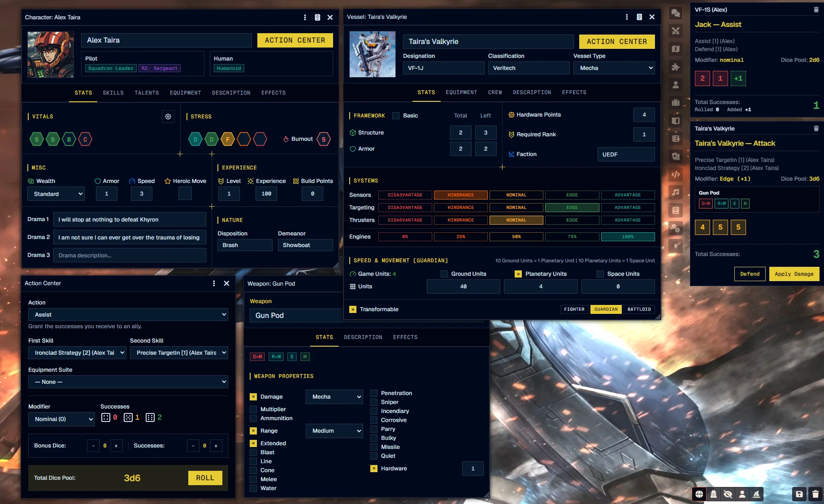
Task: Uncheck the Transformable checkbox
Action: (x=353, y=309)
